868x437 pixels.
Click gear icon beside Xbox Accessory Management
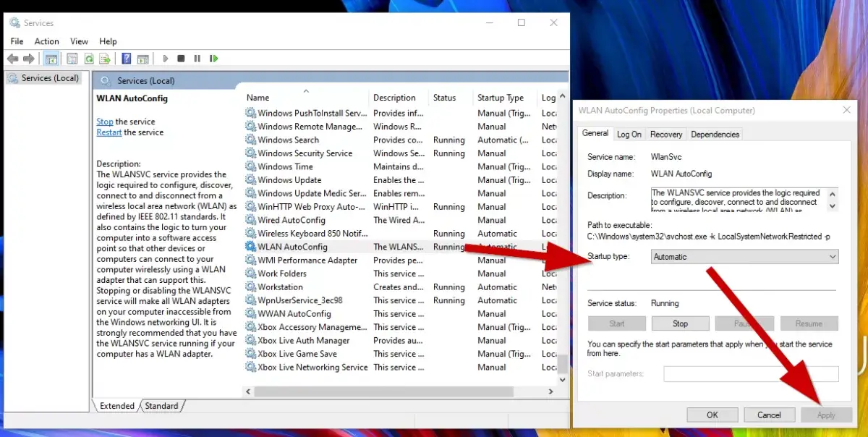click(x=251, y=327)
